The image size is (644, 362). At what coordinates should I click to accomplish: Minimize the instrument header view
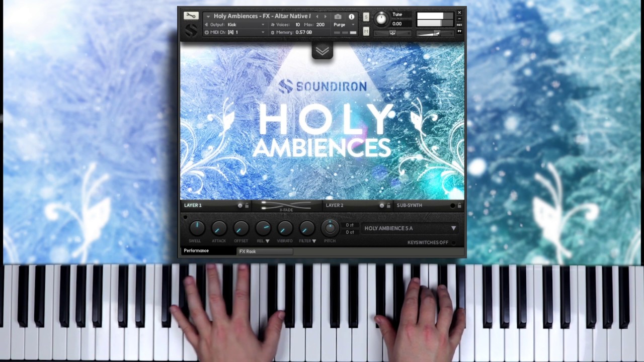[x=459, y=19]
